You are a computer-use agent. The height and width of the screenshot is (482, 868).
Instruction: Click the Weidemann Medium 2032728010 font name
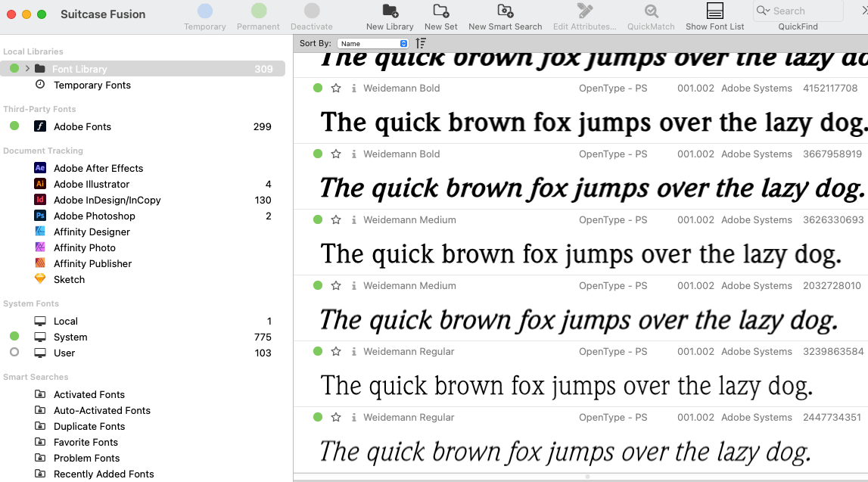click(x=409, y=285)
